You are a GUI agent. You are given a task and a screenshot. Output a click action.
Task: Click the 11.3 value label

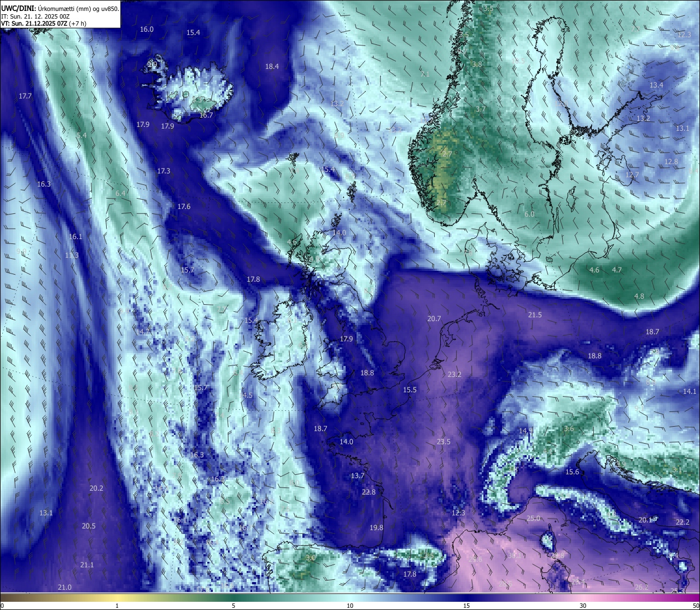click(72, 255)
